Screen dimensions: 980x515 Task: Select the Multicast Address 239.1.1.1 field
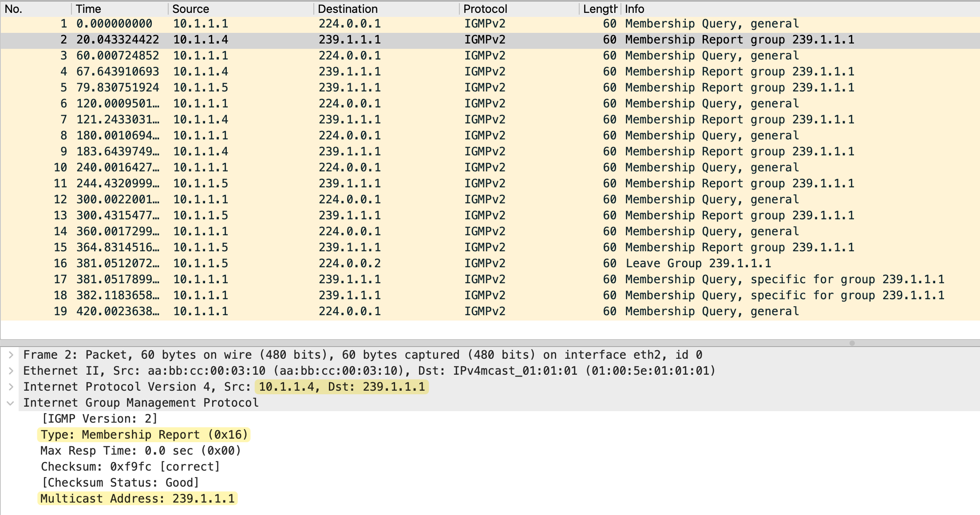137,499
